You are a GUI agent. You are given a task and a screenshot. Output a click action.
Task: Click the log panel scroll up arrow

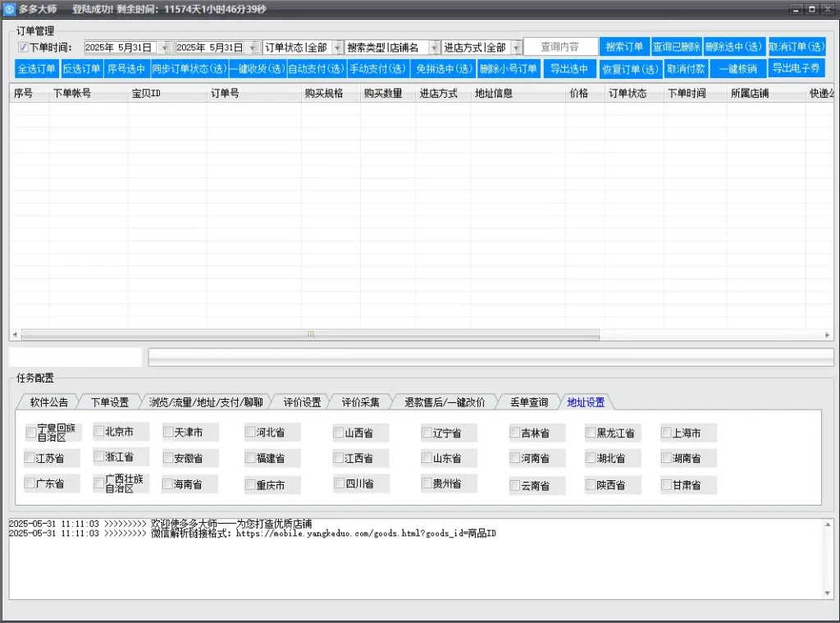tap(828, 525)
